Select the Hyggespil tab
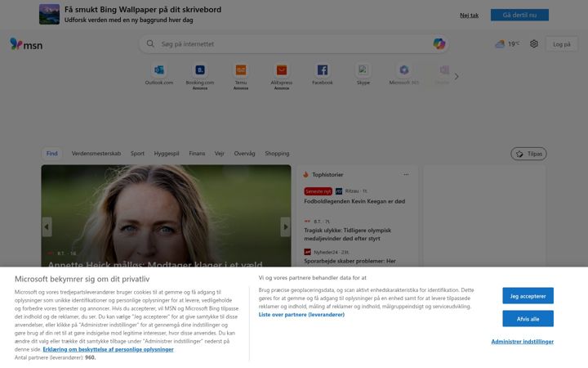Screen dimensions: 588x368 point(167,153)
